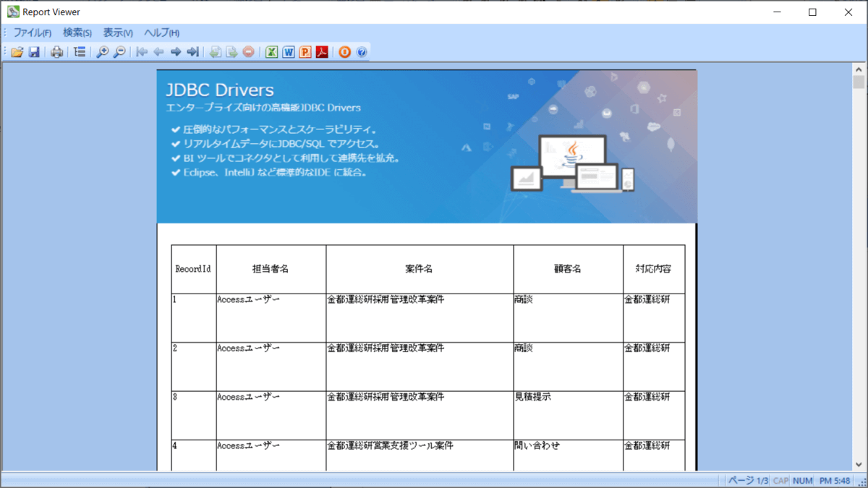This screenshot has height=488, width=868.
Task: Click the ページ 1/3 status indicator
Action: (748, 480)
